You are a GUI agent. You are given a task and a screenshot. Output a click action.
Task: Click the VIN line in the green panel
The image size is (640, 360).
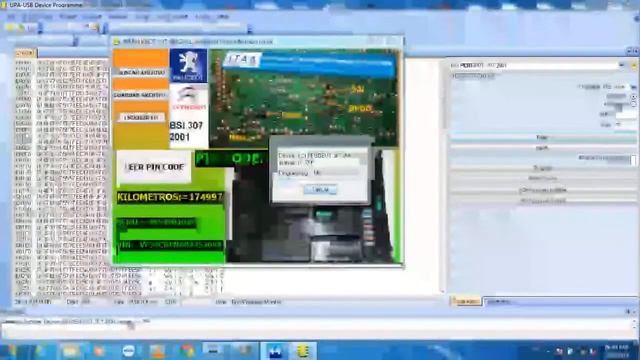[x=170, y=245]
